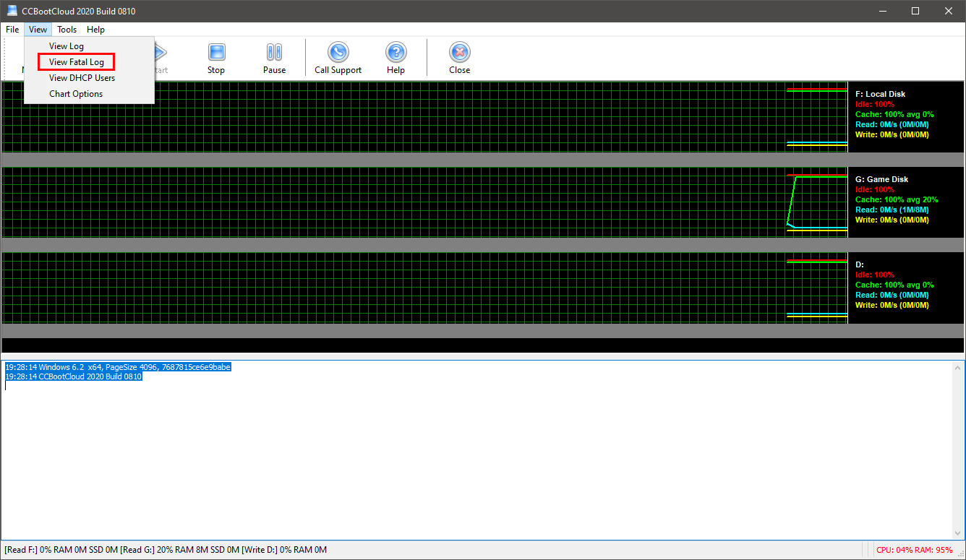This screenshot has height=560, width=966.
Task: Open the Tools menu
Action: [x=67, y=30]
